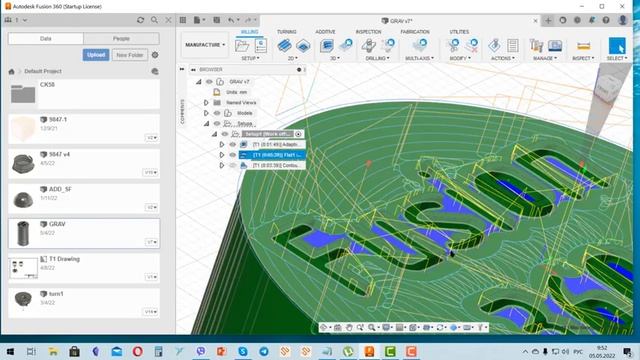Click the Default Project breadcrumb
The image size is (640, 360).
coord(43,71)
